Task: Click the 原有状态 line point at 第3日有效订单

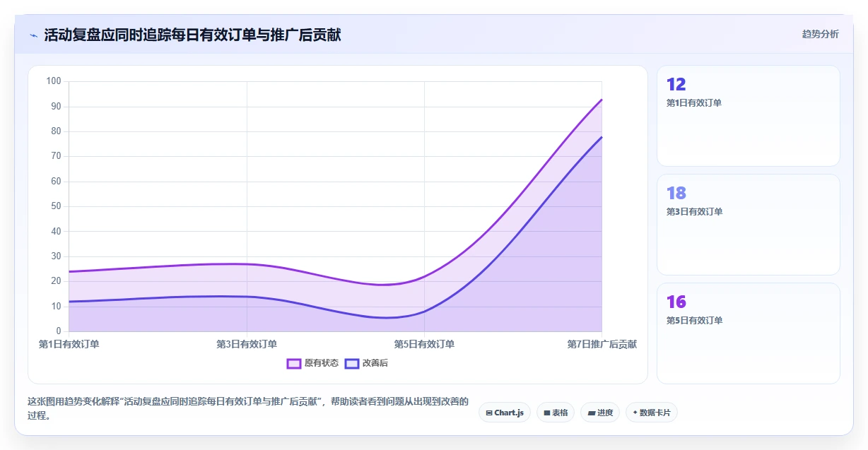Action: click(247, 264)
